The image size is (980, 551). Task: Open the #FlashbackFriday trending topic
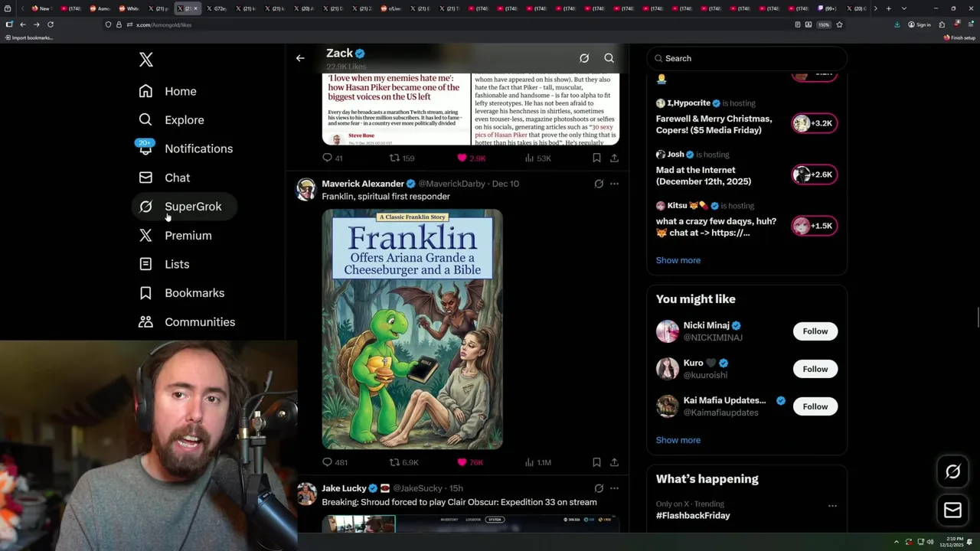(x=693, y=516)
